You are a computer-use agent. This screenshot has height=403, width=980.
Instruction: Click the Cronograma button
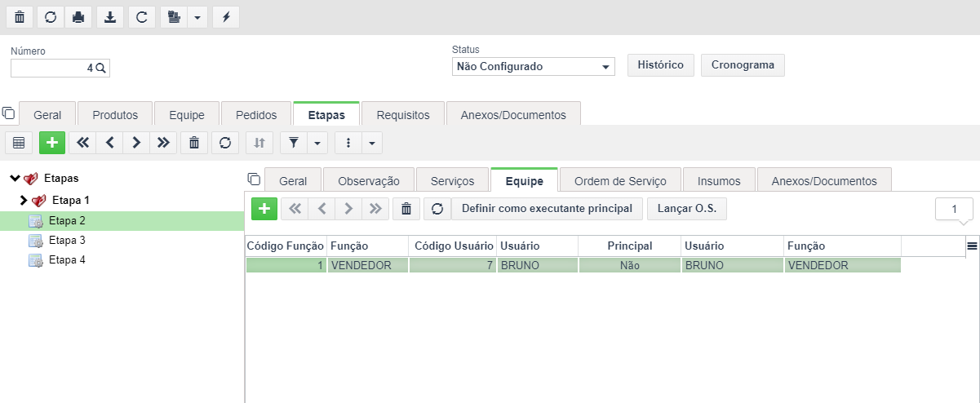[743, 65]
